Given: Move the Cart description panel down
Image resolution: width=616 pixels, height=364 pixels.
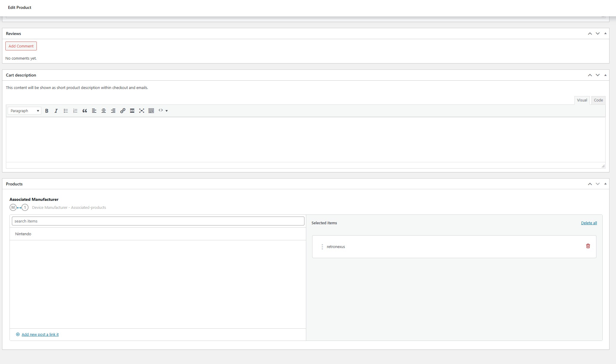Looking at the screenshot, I should [598, 75].
